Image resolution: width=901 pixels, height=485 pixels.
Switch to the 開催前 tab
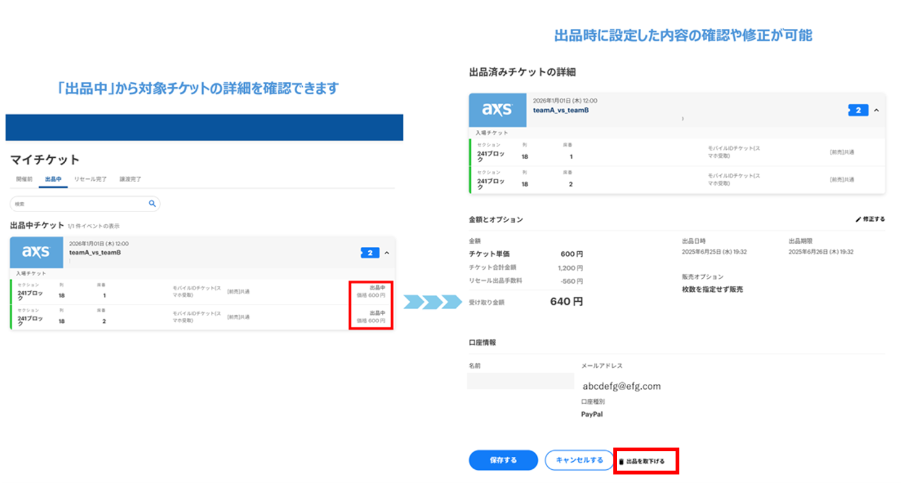tap(22, 178)
